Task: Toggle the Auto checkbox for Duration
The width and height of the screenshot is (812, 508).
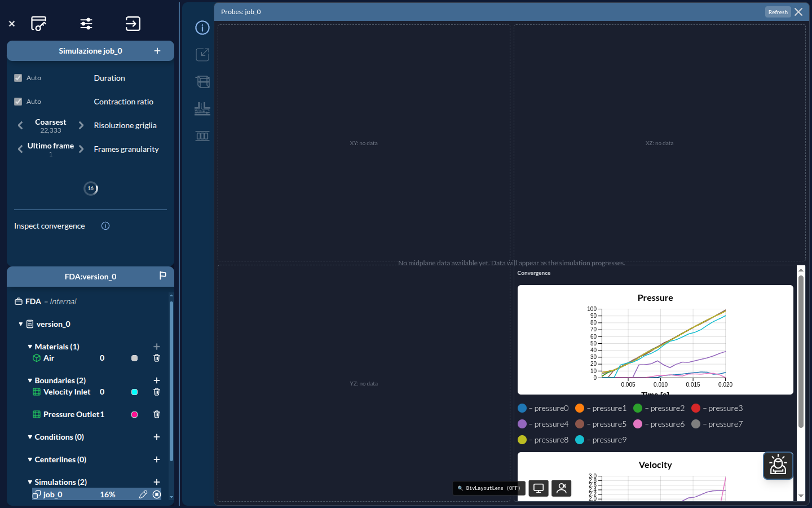Action: point(18,78)
